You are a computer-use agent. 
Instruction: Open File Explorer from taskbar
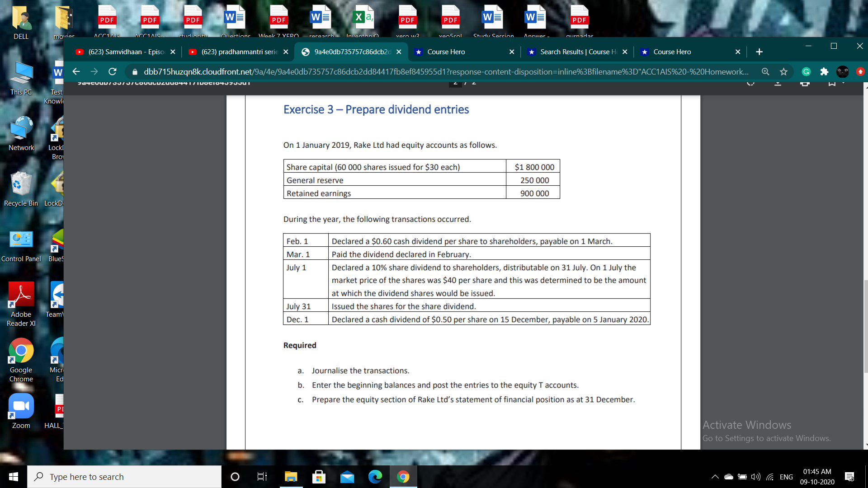[x=291, y=477]
